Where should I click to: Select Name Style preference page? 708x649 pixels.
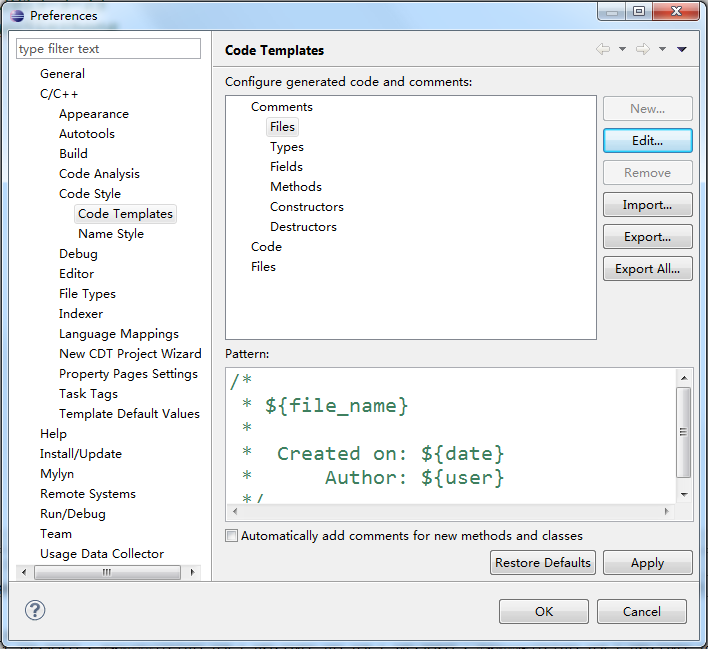coord(111,234)
